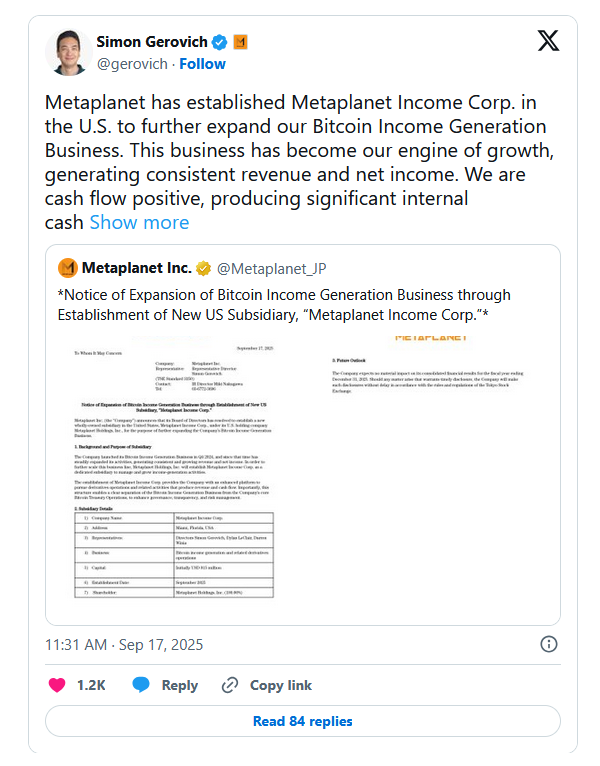Screen dimensions: 600x766
Task: Open the X logo in top corner
Action: click(548, 41)
